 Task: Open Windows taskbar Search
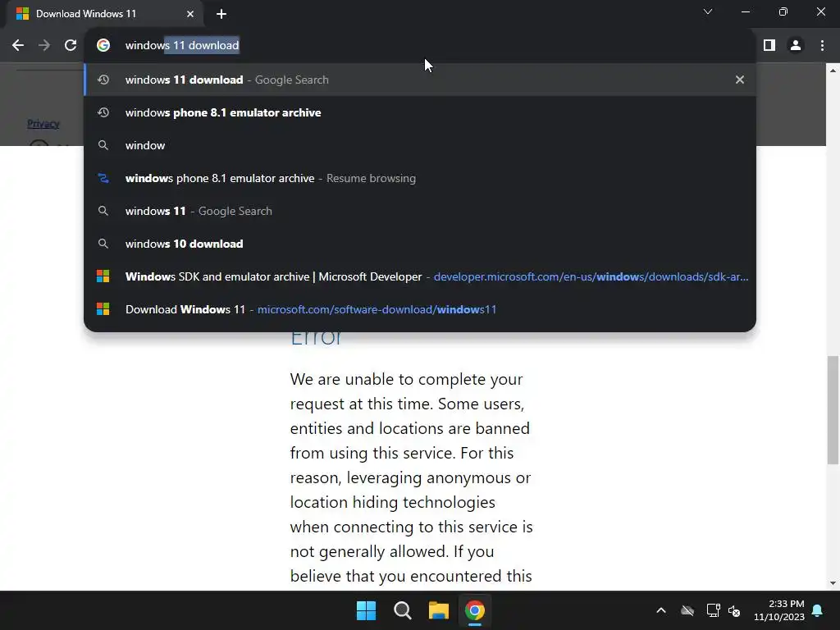[x=402, y=610]
